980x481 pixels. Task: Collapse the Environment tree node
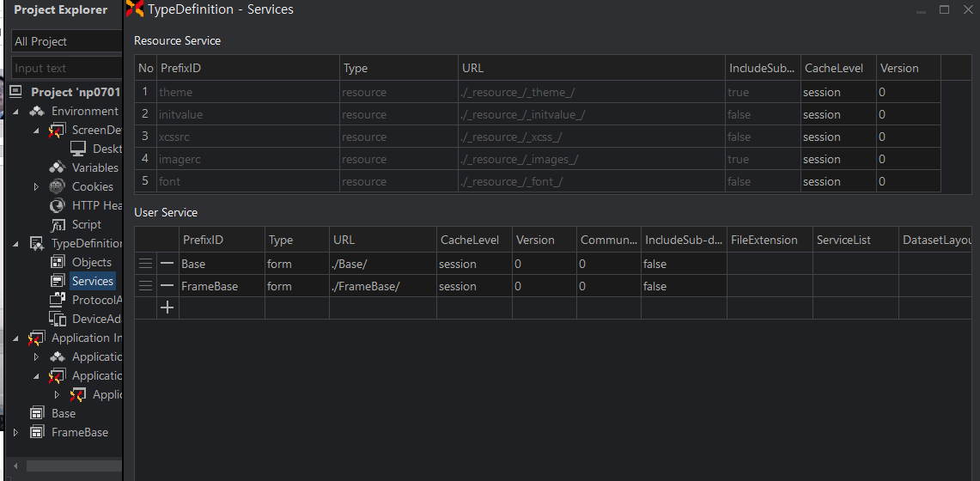pyautogui.click(x=16, y=112)
